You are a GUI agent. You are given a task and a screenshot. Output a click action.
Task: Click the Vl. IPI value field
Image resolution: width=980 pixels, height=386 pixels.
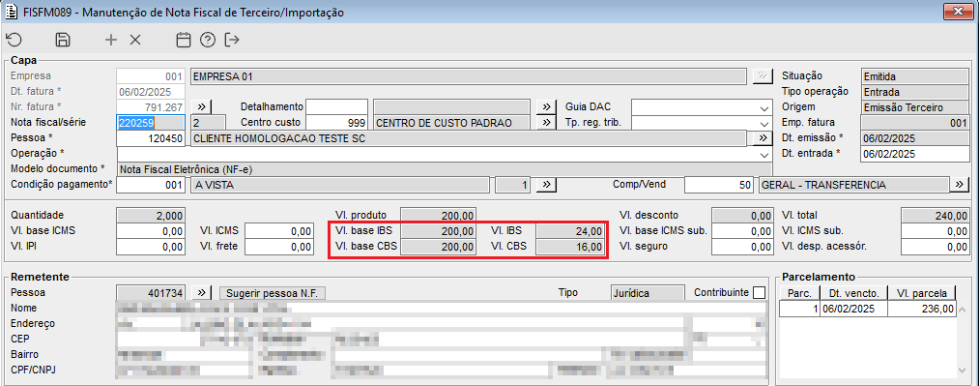pyautogui.click(x=151, y=247)
